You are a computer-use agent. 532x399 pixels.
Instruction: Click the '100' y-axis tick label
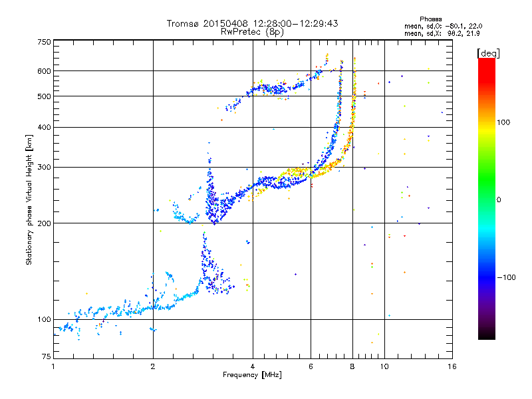pos(44,320)
